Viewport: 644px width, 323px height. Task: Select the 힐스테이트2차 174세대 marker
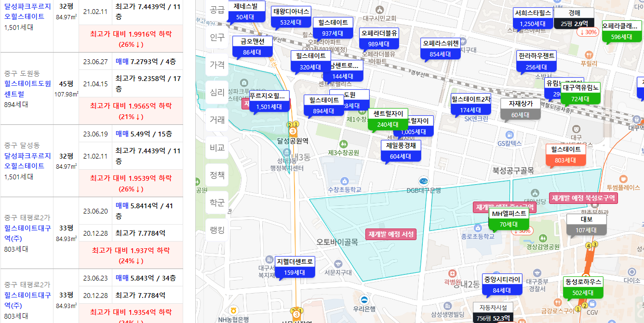click(471, 105)
